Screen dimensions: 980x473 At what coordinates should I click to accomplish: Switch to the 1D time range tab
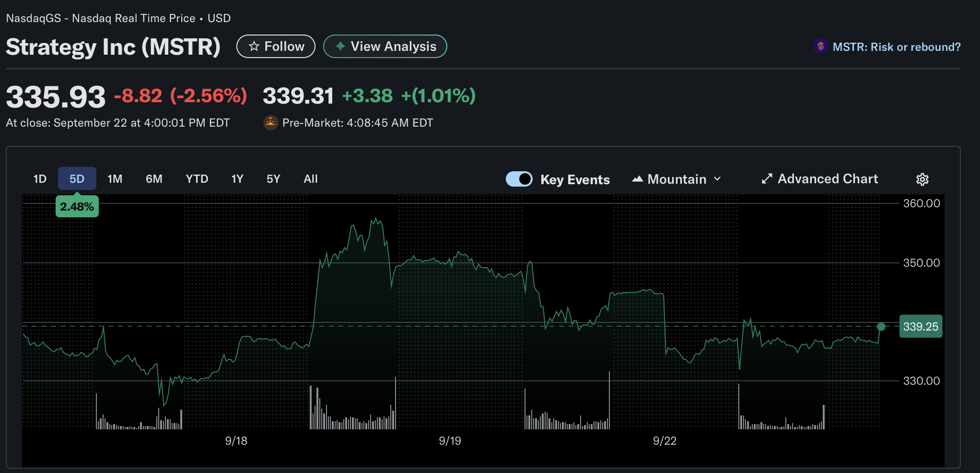coord(39,178)
